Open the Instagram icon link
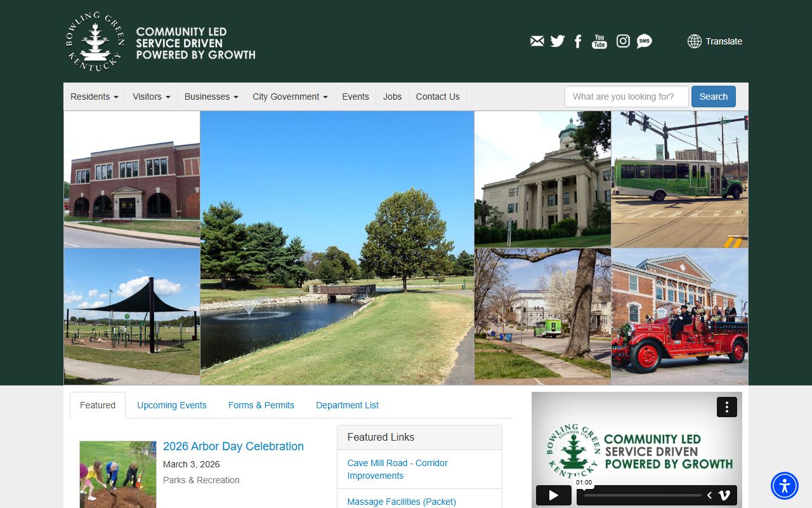The width and height of the screenshot is (812, 508). pos(623,41)
